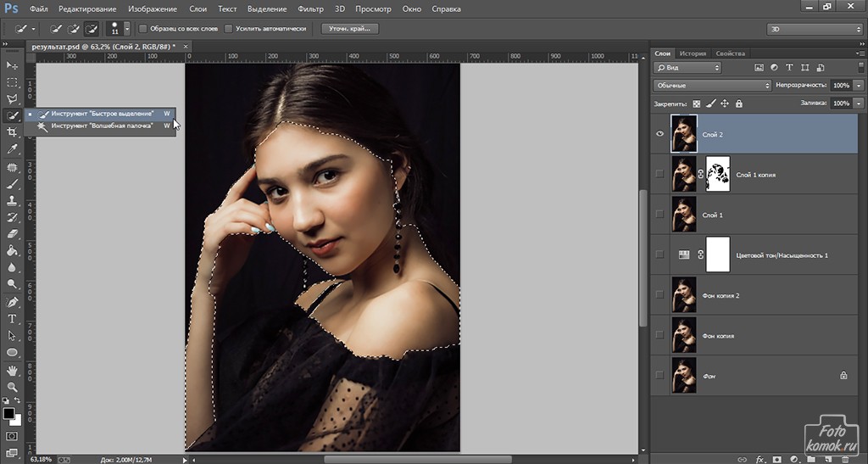Switch to the 'История' tab
The height and width of the screenshot is (464, 868).
(x=692, y=53)
